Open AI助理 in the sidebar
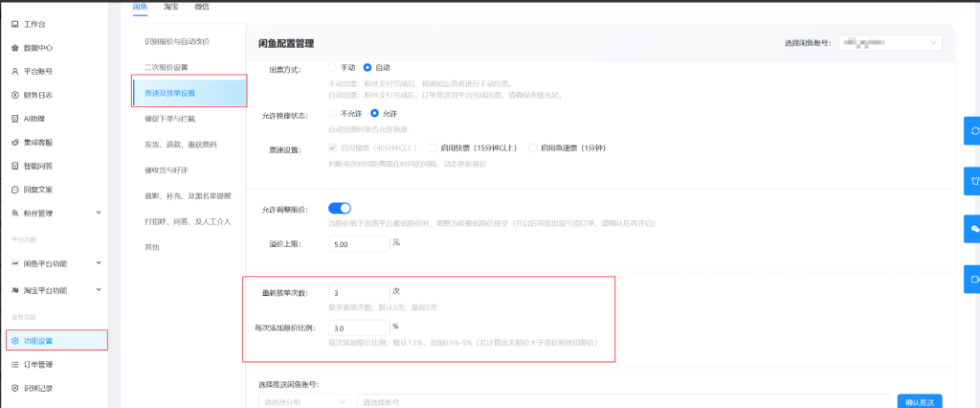 [29, 118]
